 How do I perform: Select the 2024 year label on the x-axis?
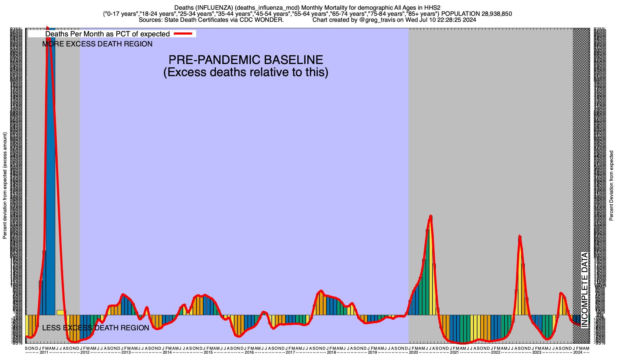click(x=578, y=352)
